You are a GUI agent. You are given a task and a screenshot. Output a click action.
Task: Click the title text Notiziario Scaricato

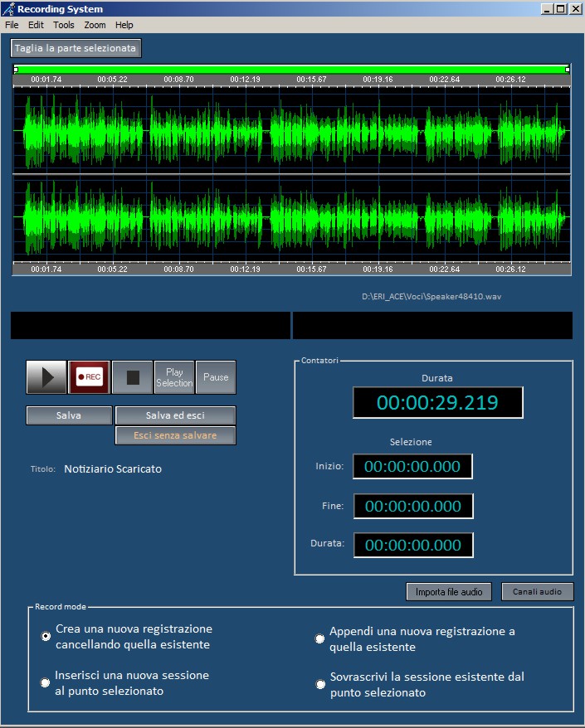click(x=113, y=469)
